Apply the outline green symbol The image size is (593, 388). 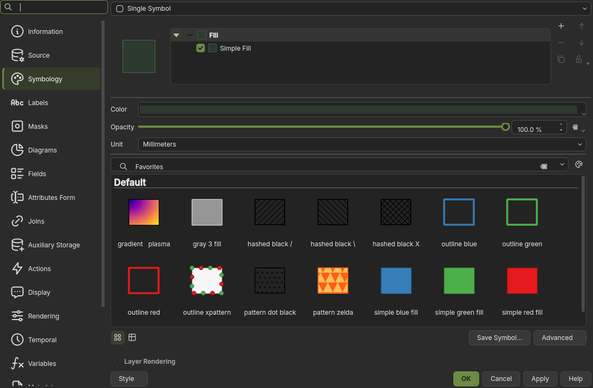pyautogui.click(x=522, y=222)
